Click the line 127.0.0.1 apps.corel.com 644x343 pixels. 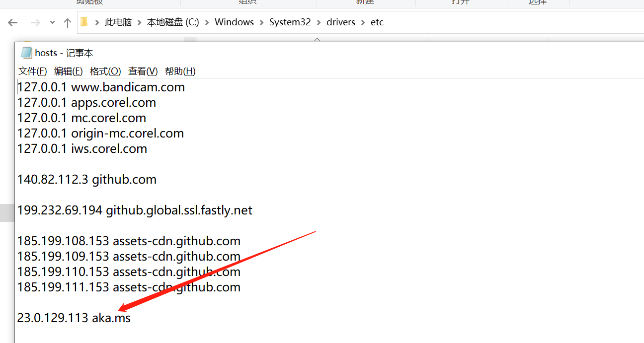[x=86, y=103]
